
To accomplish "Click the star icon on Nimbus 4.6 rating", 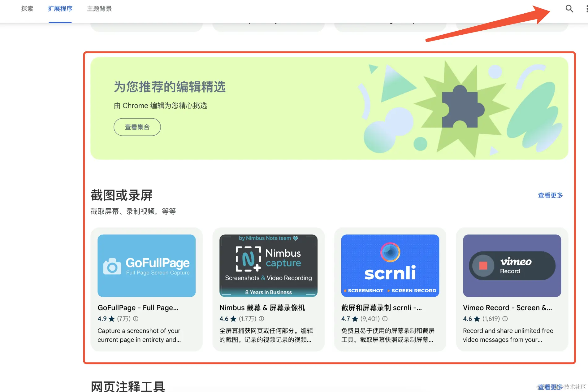I will click(x=233, y=319).
